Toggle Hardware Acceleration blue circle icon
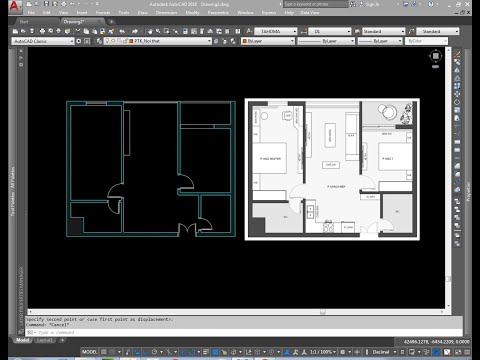This screenshot has width=480, height=360. (x=436, y=352)
